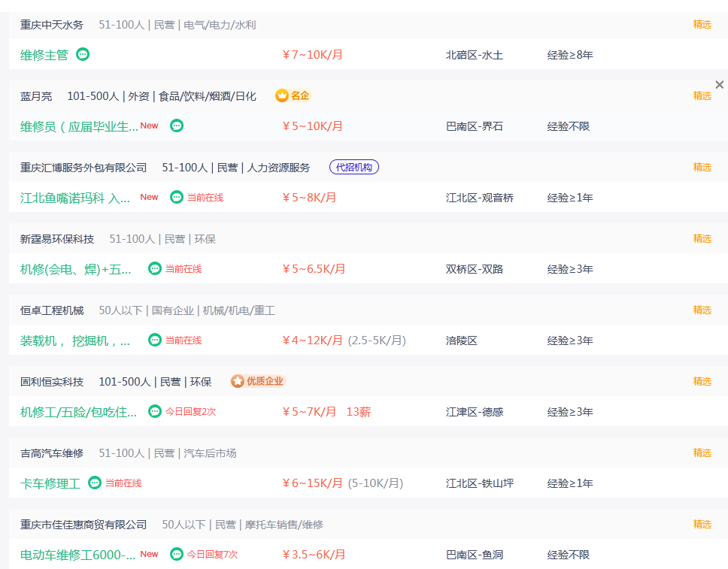This screenshot has width=728, height=569.
Task: Open chat icon for 维修员 (应届毕业生 job
Action: [x=177, y=126]
